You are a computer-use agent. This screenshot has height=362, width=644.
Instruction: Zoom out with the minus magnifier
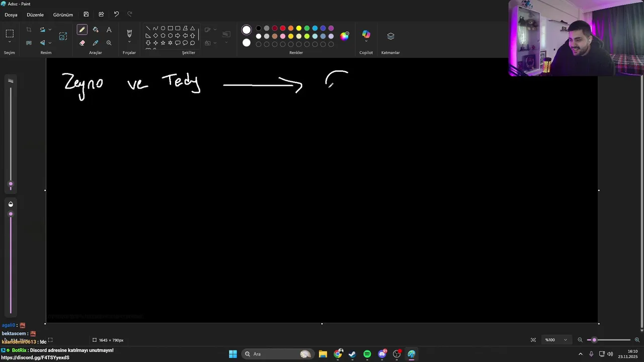coord(580,340)
